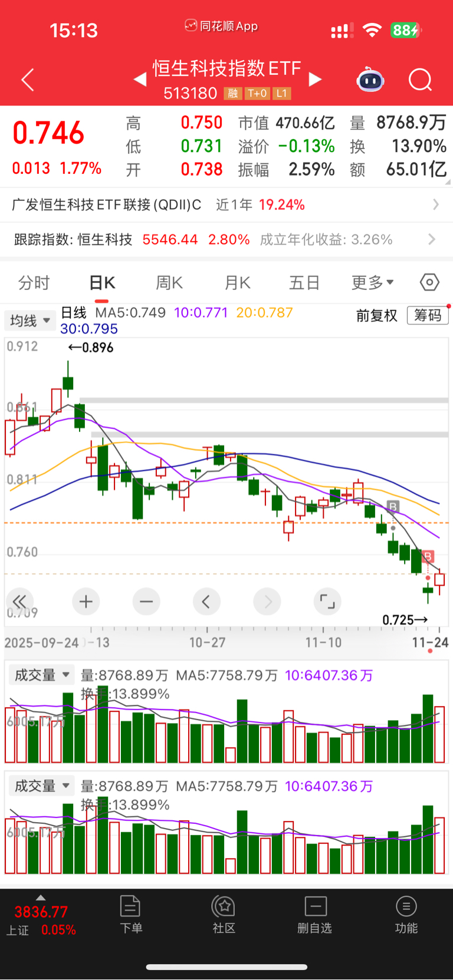Tap the battery indicator in status bar
The width and height of the screenshot is (453, 980).
pyautogui.click(x=405, y=30)
